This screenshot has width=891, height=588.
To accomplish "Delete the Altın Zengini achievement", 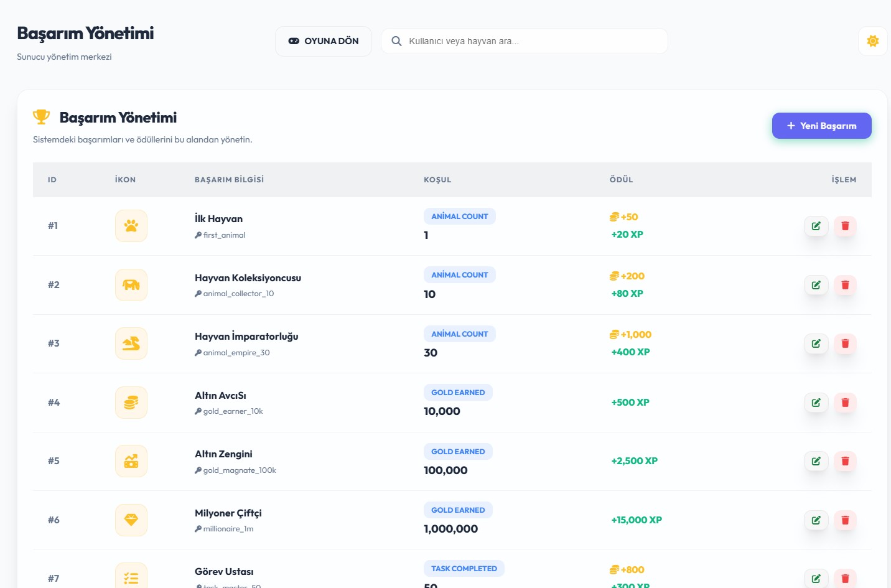I will tap(845, 461).
